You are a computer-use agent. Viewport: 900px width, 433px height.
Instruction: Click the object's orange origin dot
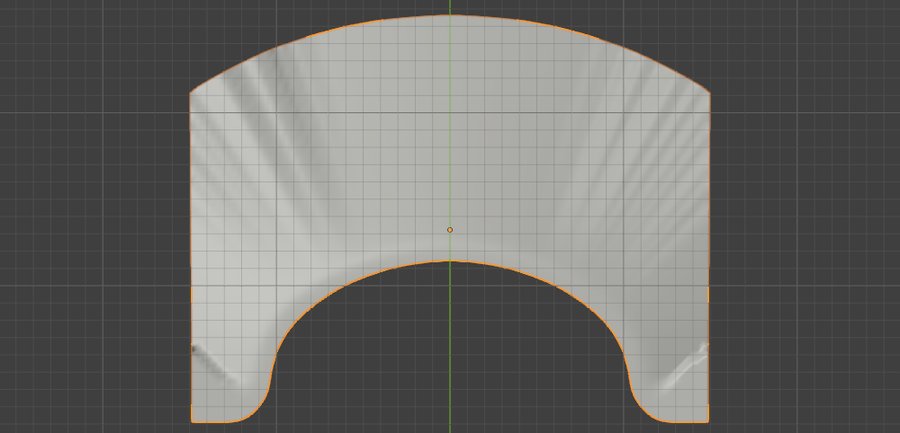[450, 230]
